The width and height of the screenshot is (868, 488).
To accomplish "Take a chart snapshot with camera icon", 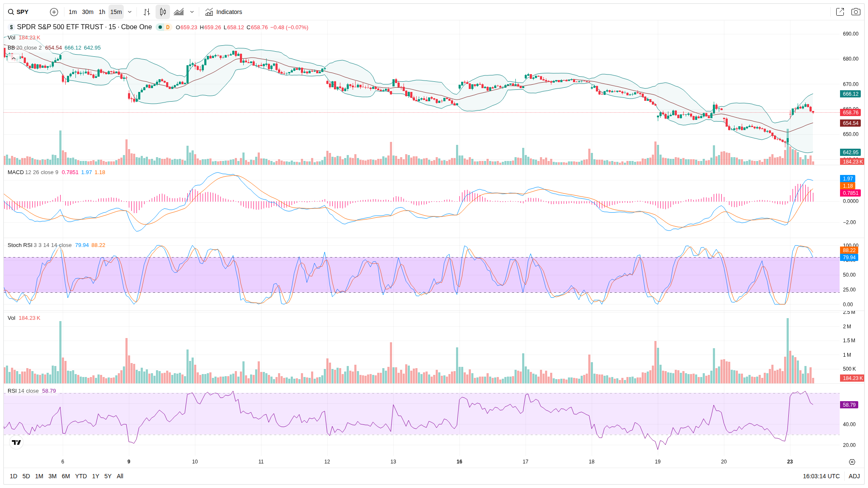I will 856,12.
